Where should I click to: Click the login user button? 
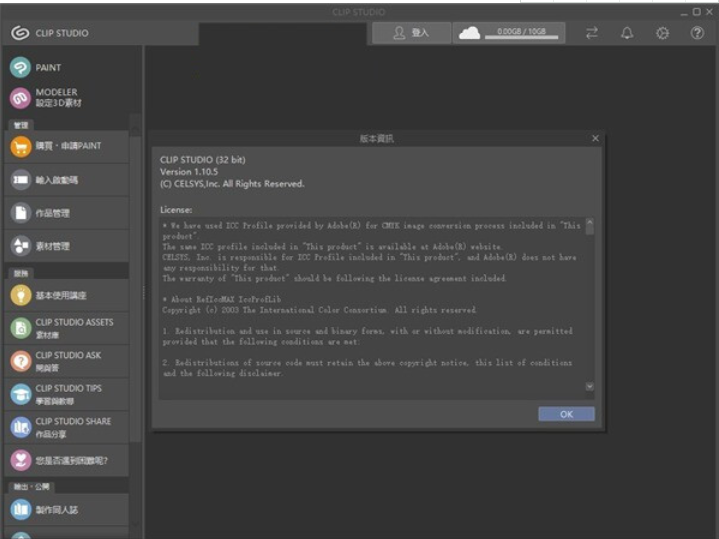pyautogui.click(x=411, y=33)
